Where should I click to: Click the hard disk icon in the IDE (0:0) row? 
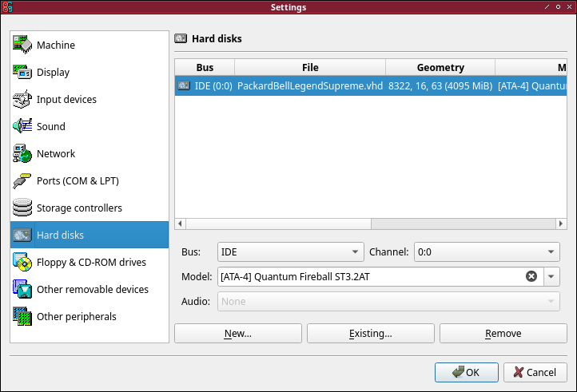point(184,85)
